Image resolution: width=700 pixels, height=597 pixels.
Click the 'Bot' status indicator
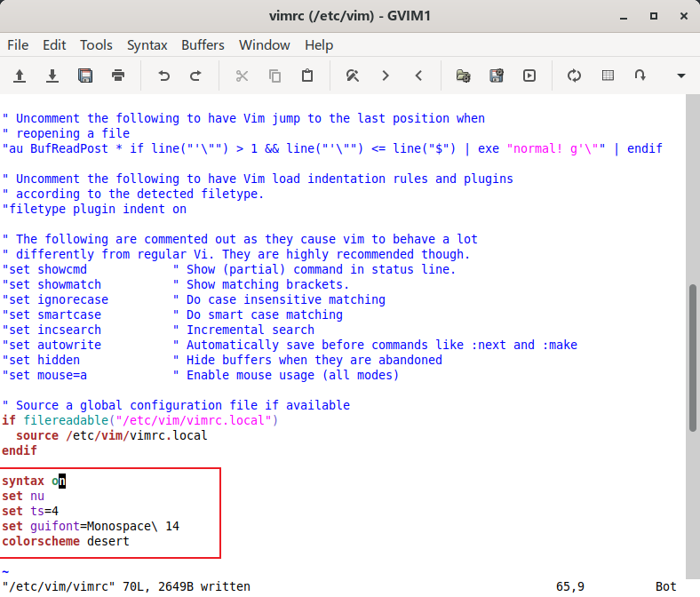point(665,586)
